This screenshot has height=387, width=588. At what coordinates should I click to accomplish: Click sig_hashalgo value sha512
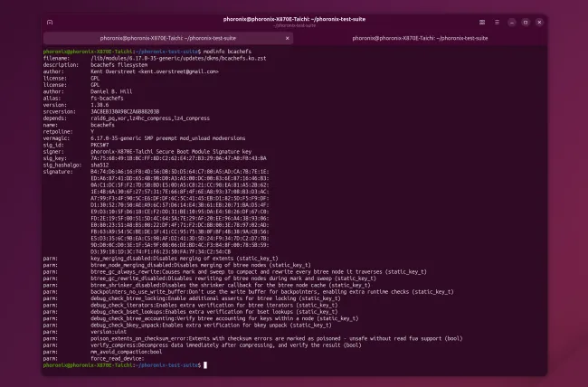[100, 165]
